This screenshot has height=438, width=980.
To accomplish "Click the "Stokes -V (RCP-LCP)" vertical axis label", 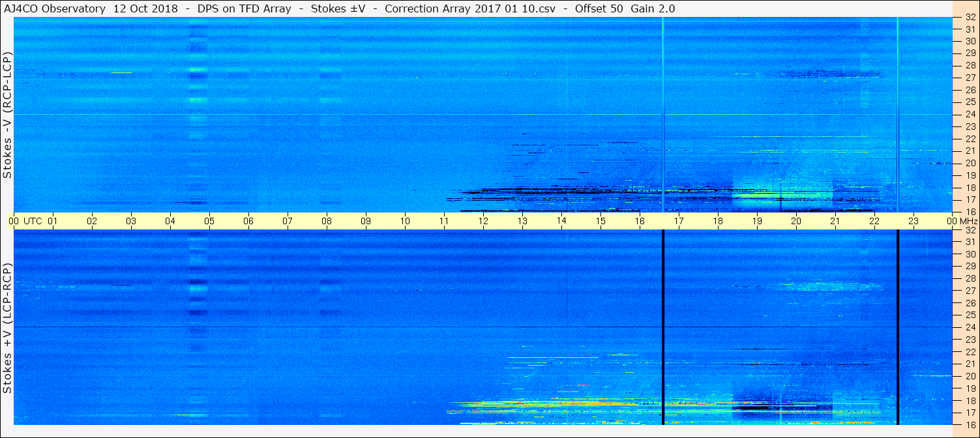I will coord(7,115).
